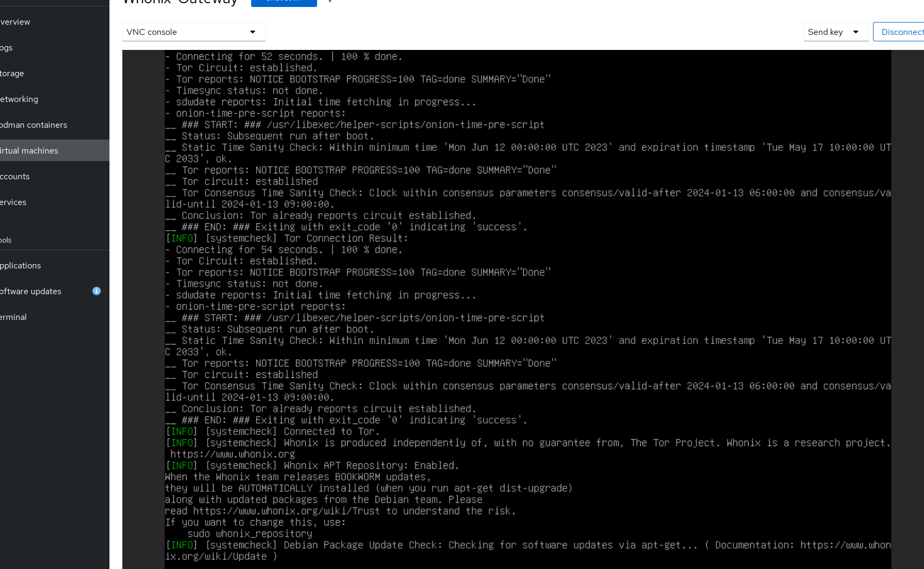Click the VNC console caret arrow
The image size is (924, 569).
pyautogui.click(x=253, y=32)
